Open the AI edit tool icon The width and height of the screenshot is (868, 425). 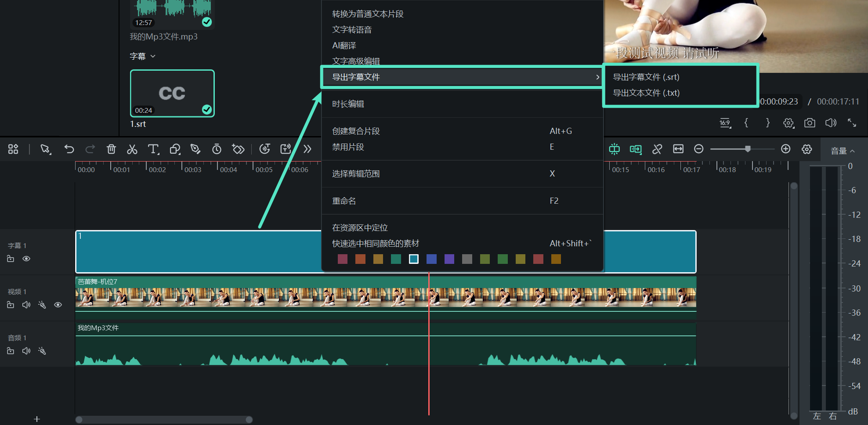coord(286,149)
